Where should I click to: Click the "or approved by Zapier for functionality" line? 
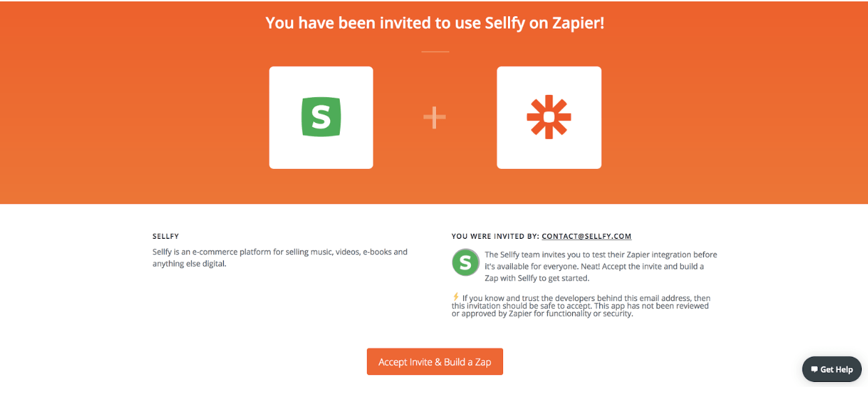[x=542, y=314]
